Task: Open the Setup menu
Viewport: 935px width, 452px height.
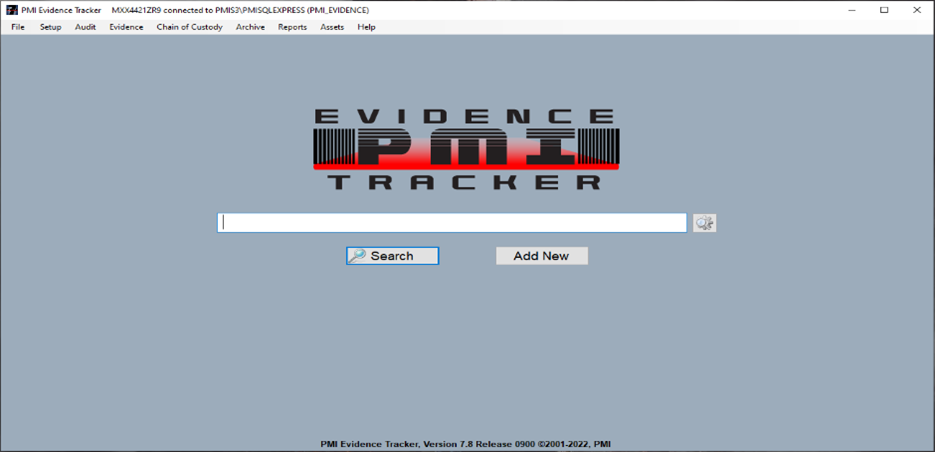Action: coord(51,27)
